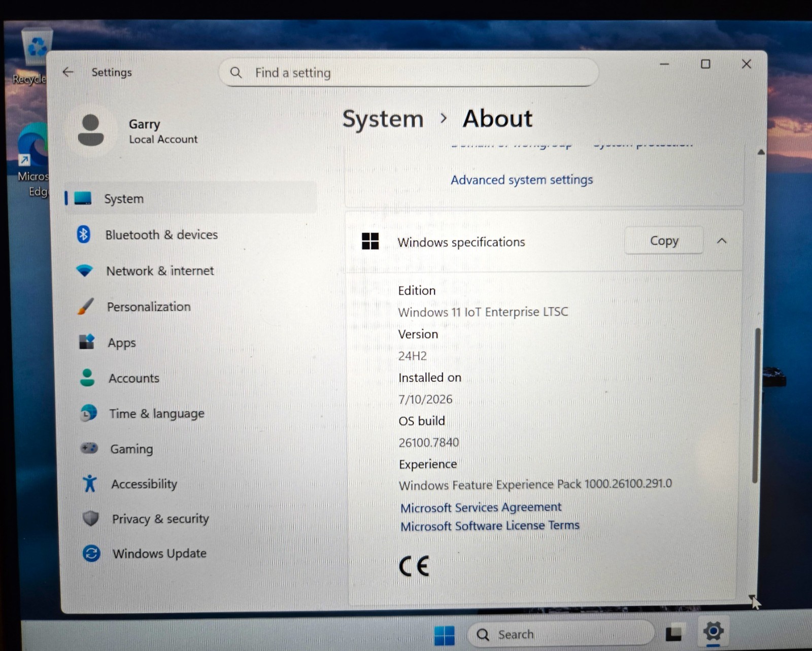
Task: Click the search magnifier icon in Settings
Action: 236,73
